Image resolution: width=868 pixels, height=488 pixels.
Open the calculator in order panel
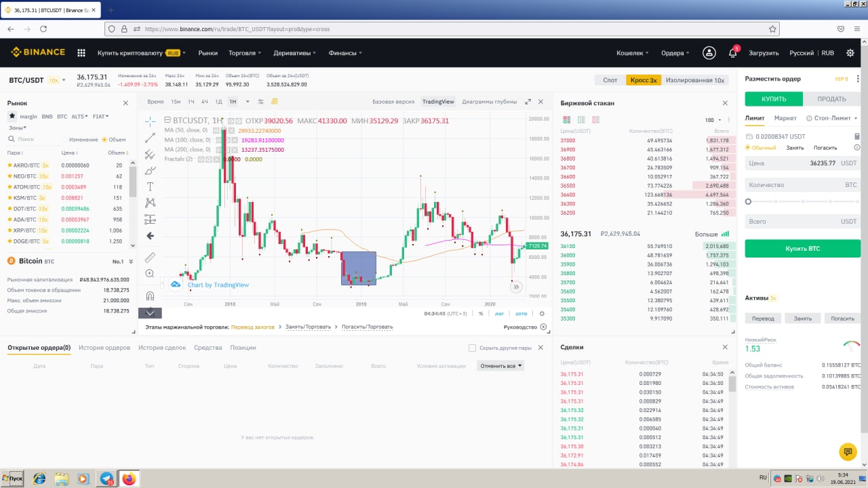pos(856,136)
